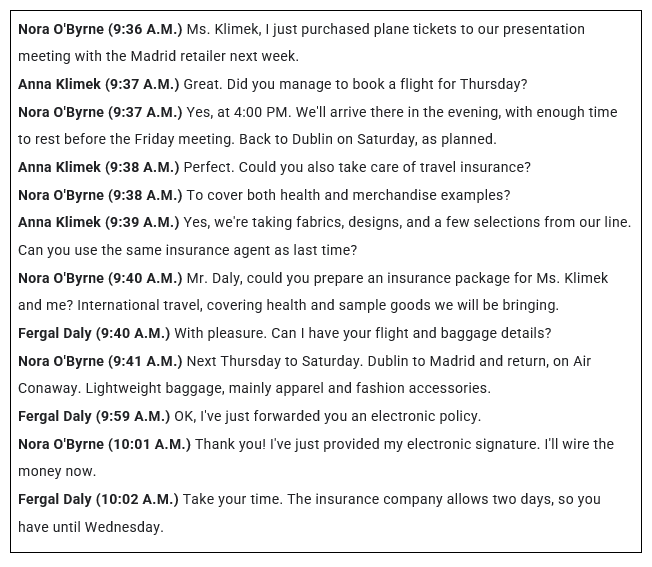
Task: Select Nora O'Byrne's 10:01 A.M. sender label
Action: (104, 444)
